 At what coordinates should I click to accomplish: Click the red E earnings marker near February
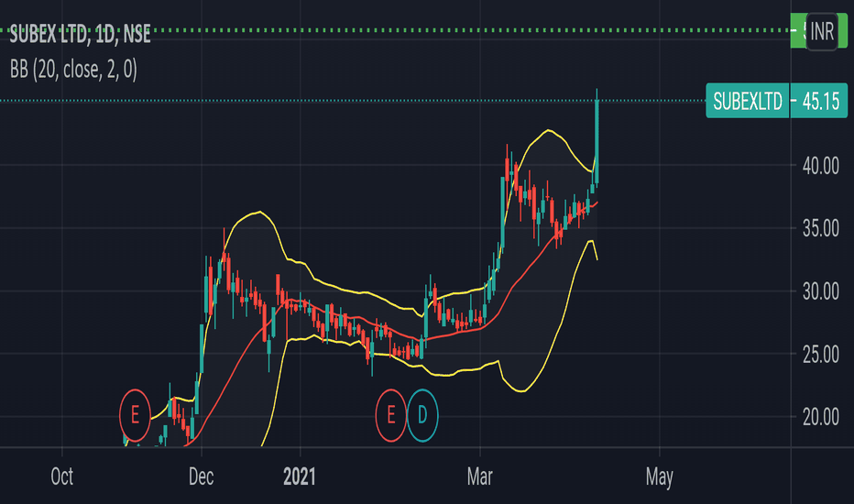390,415
